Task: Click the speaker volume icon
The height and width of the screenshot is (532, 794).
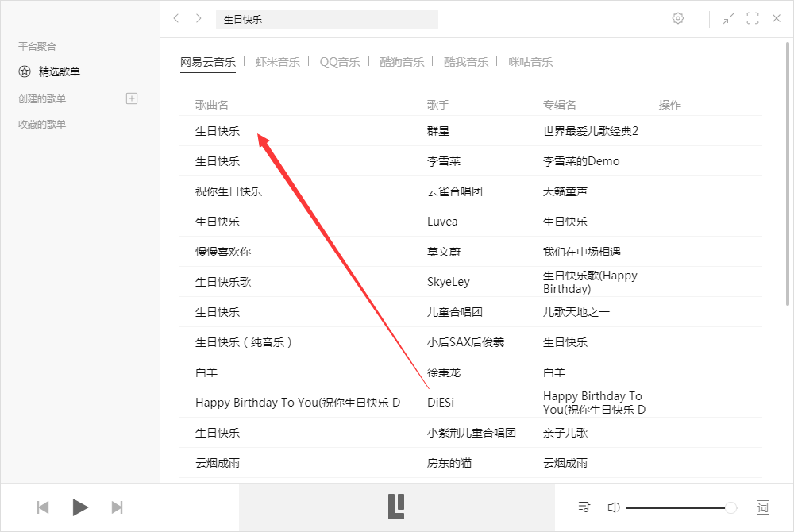Action: click(x=614, y=507)
